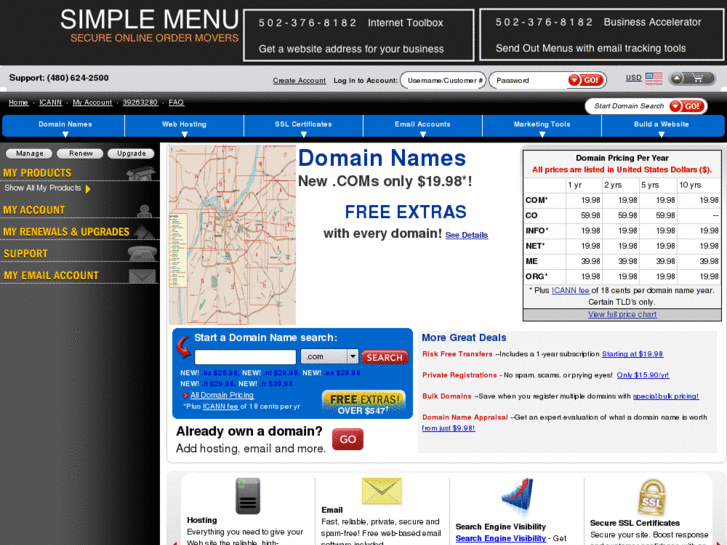Click the red curved arrow in domain search box

click(x=184, y=346)
